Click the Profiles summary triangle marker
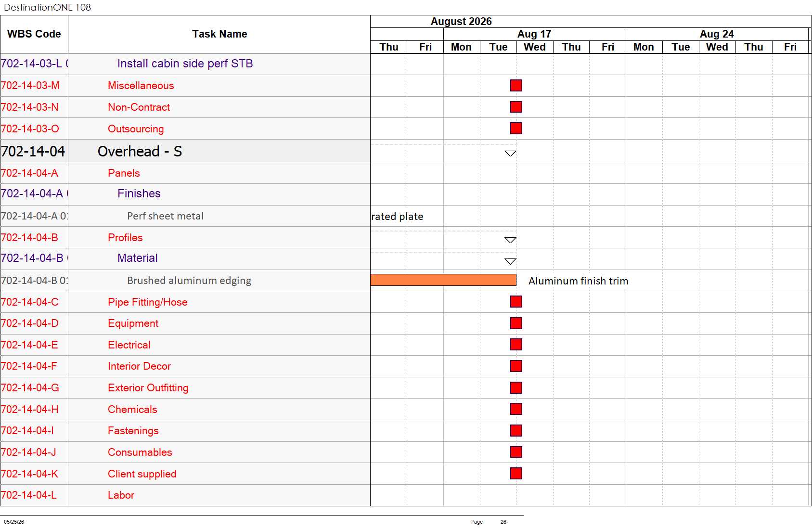The width and height of the screenshot is (812, 528). (510, 240)
